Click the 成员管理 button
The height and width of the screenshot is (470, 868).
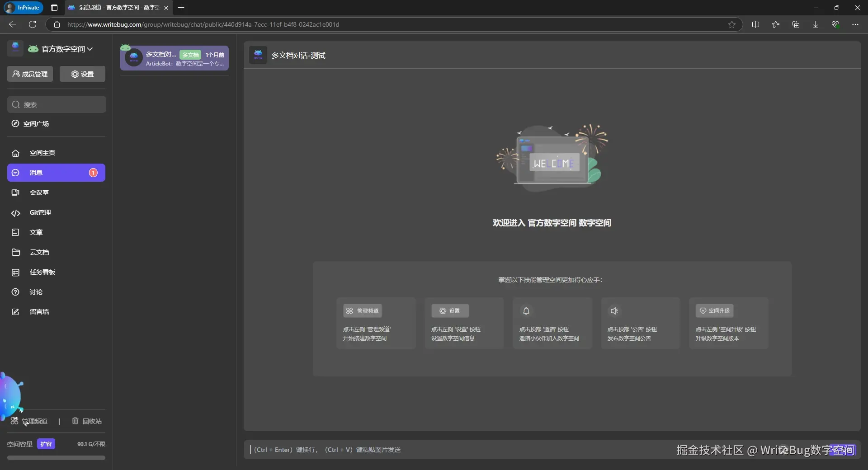(x=30, y=74)
